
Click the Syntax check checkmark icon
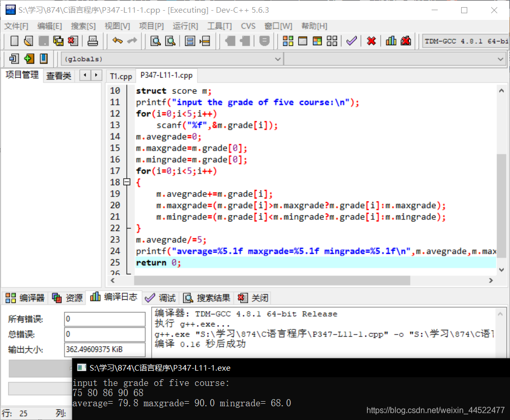coord(352,41)
